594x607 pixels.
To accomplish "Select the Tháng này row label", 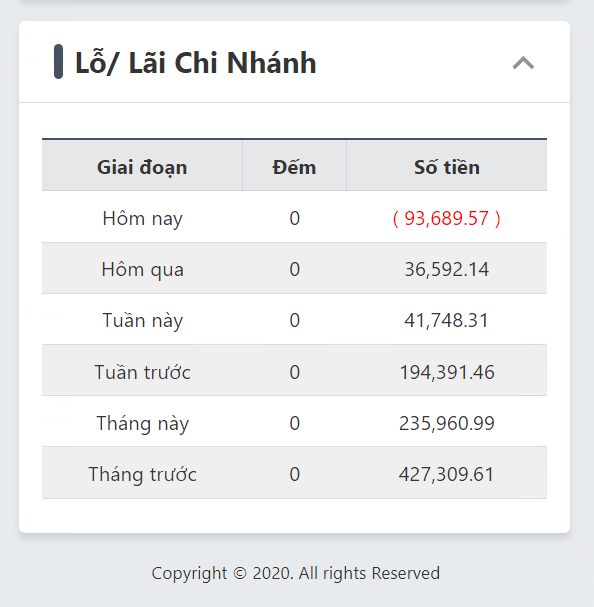I will coord(142,423).
